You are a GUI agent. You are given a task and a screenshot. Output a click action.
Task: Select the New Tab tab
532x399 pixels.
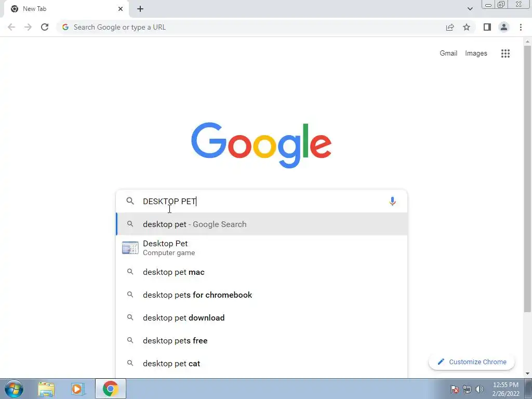pyautogui.click(x=66, y=9)
